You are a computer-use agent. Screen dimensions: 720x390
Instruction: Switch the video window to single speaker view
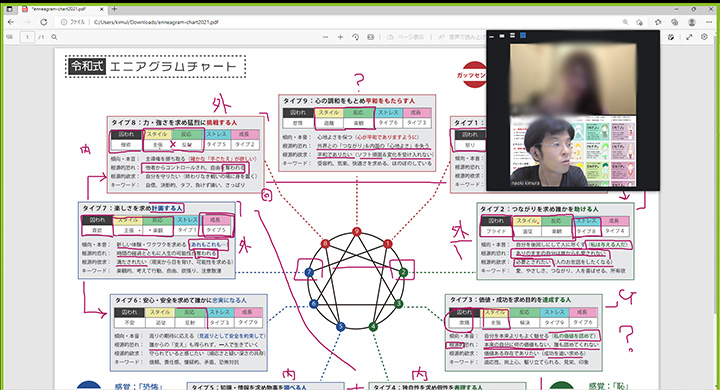(x=502, y=36)
